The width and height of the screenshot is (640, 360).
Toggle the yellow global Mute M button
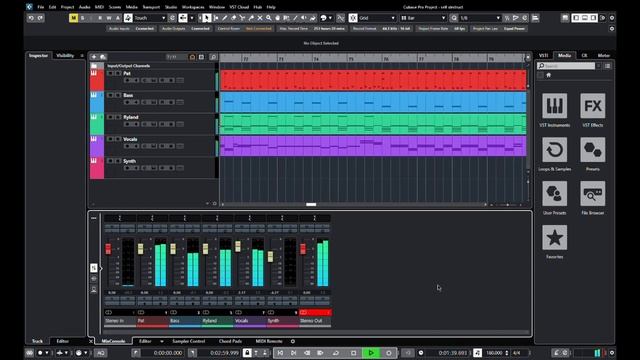pos(73,18)
